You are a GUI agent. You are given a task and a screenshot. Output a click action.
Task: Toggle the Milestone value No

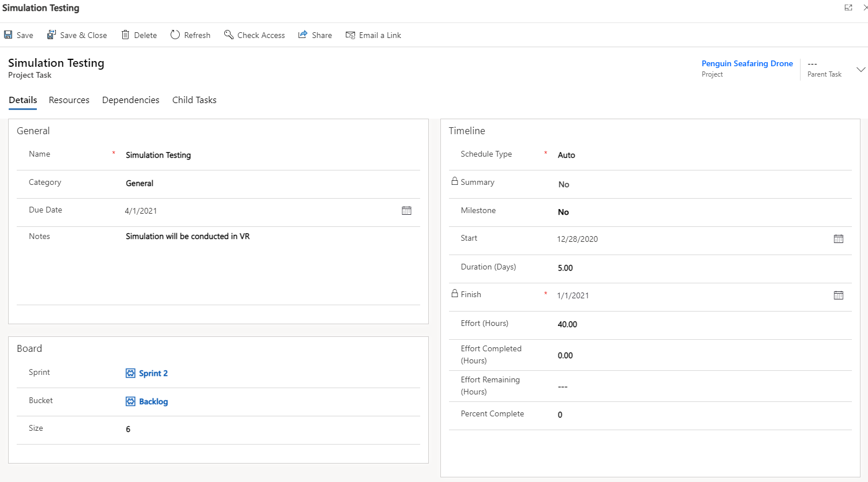(563, 212)
